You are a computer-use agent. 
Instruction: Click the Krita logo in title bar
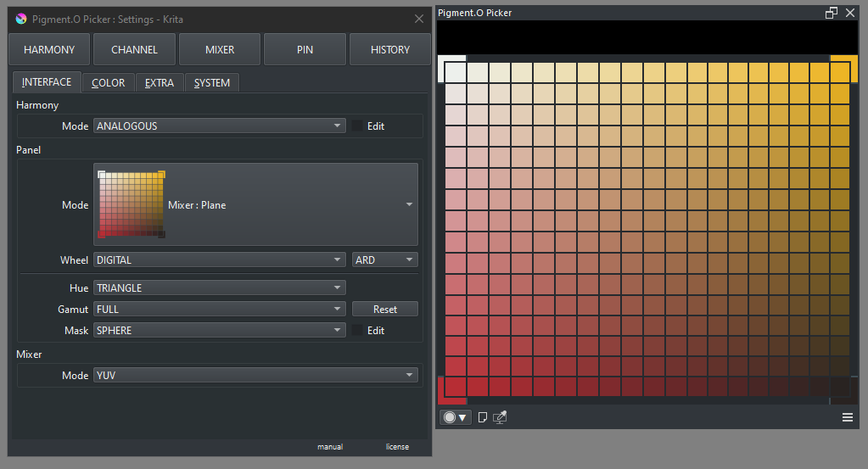[x=21, y=19]
